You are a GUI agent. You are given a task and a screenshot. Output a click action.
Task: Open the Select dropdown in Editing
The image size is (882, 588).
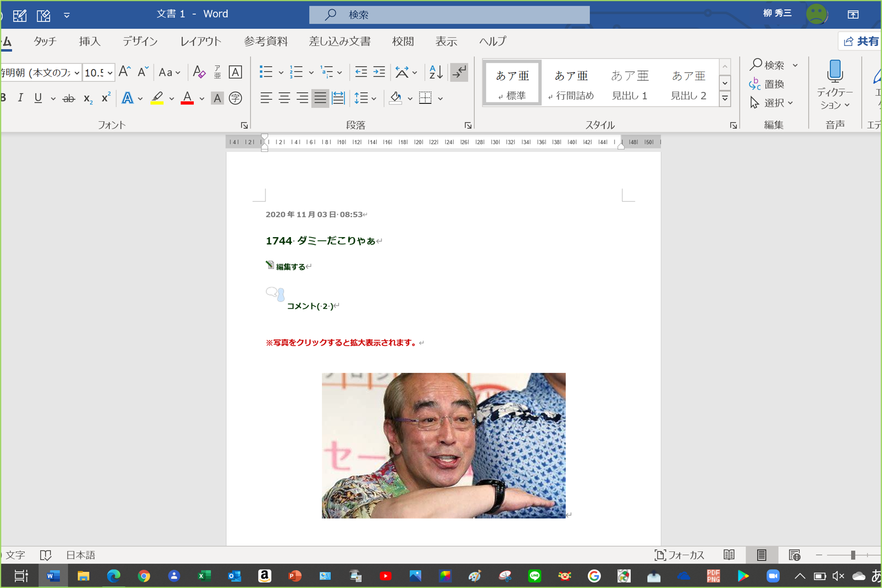pyautogui.click(x=772, y=103)
